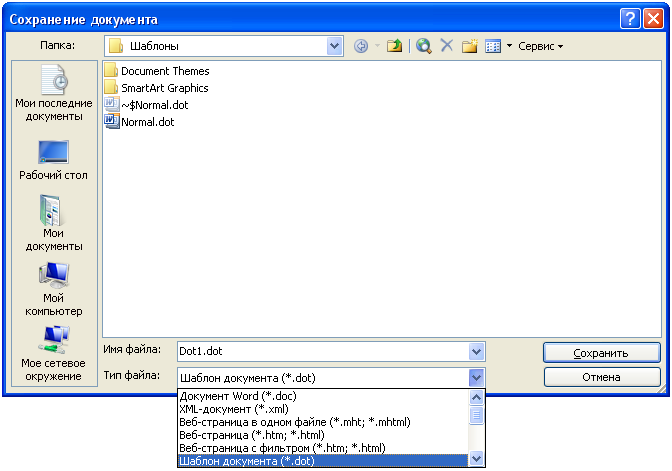The width and height of the screenshot is (672, 471).
Task: Choose Веб-страница в одном файле option
Action: pyautogui.click(x=323, y=422)
